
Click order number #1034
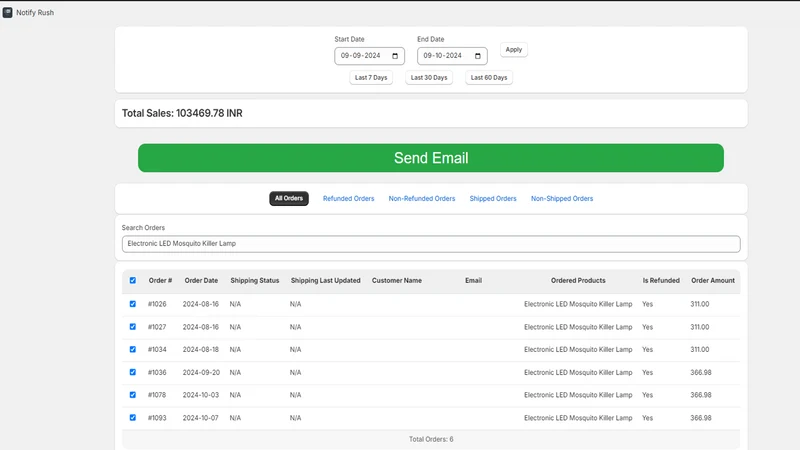click(157, 349)
